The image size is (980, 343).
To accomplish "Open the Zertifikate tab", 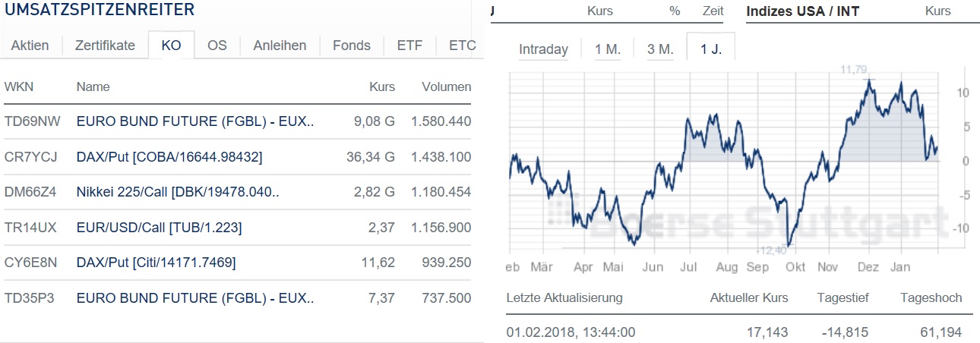I will 105,46.
